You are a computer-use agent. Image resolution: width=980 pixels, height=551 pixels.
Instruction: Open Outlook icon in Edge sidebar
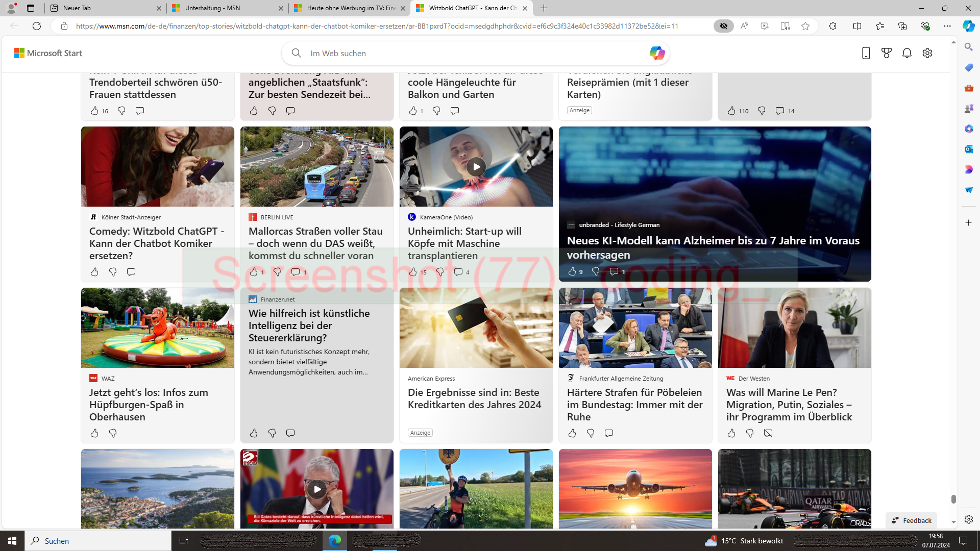[969, 149]
